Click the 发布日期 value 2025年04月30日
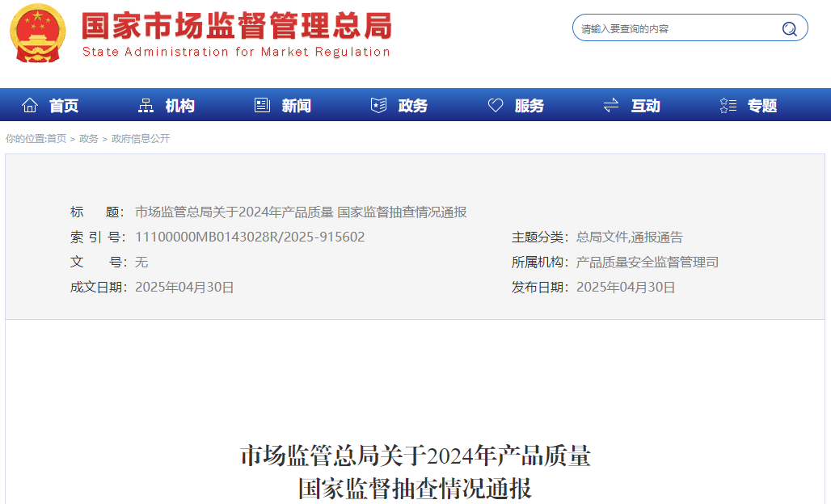Screen dimensions: 831x504 [626, 287]
